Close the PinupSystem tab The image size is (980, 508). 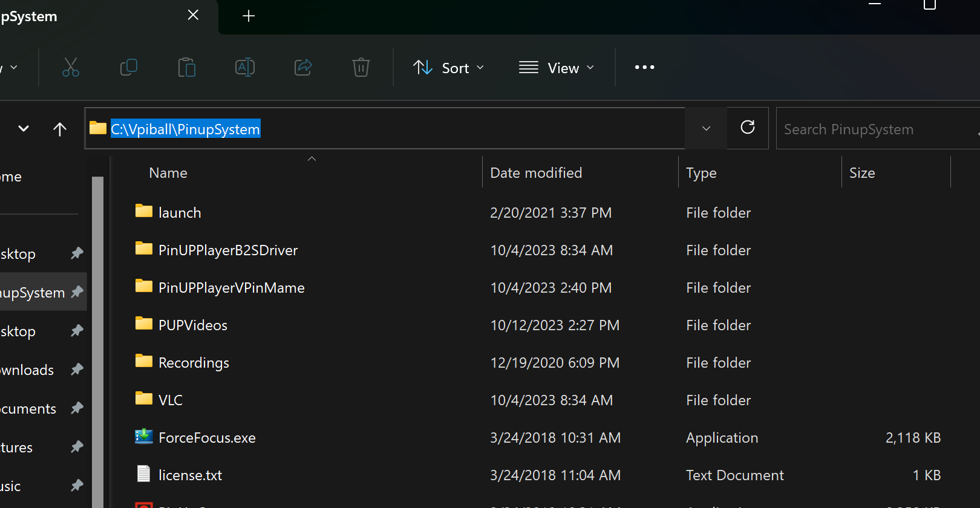click(x=193, y=15)
